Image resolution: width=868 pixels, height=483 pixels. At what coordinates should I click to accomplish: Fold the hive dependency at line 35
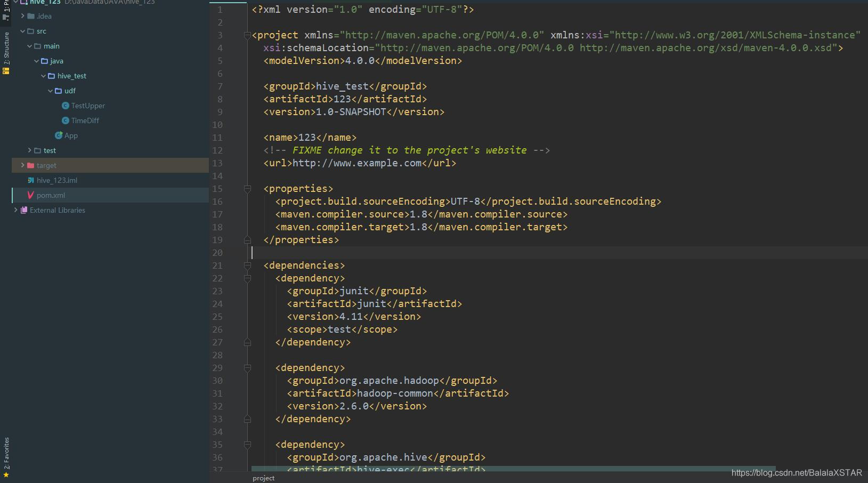pos(247,445)
